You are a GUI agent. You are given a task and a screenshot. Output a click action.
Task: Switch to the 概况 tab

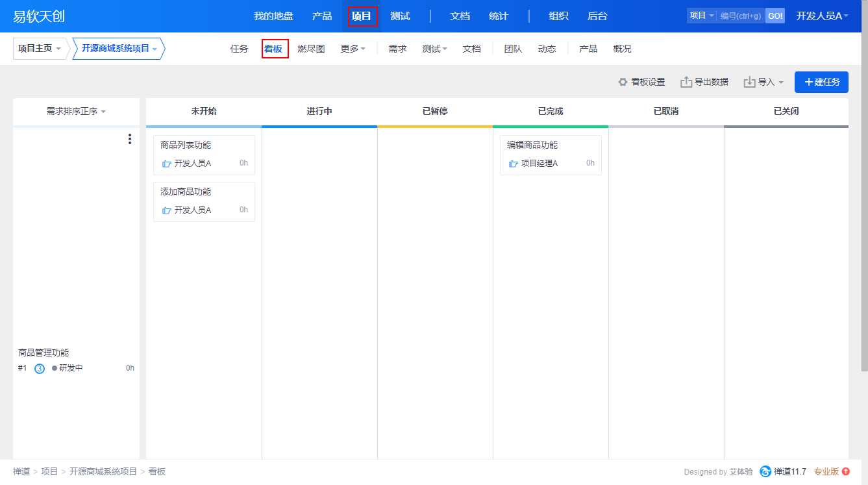pos(622,49)
